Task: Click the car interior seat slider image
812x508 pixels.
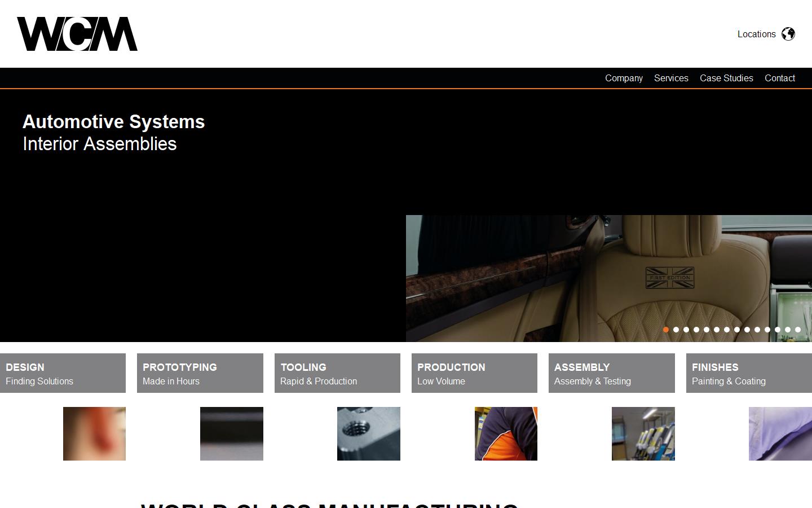Action: [609, 278]
